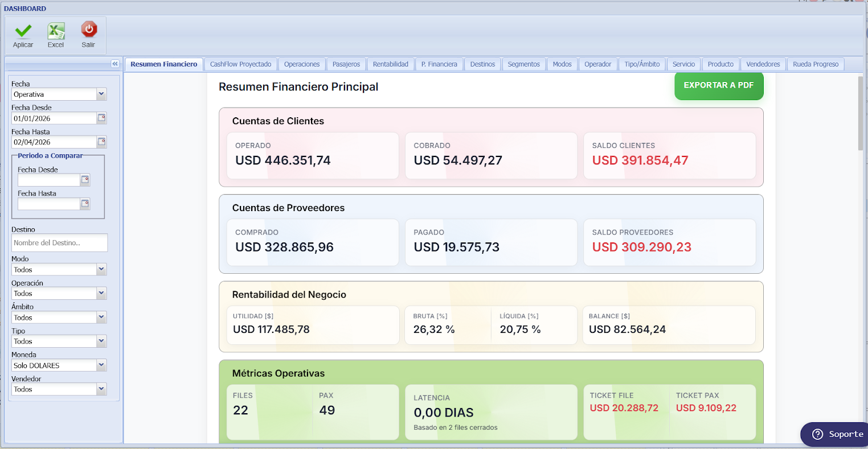Select the Destinos tab
The height and width of the screenshot is (449, 868).
coord(482,64)
